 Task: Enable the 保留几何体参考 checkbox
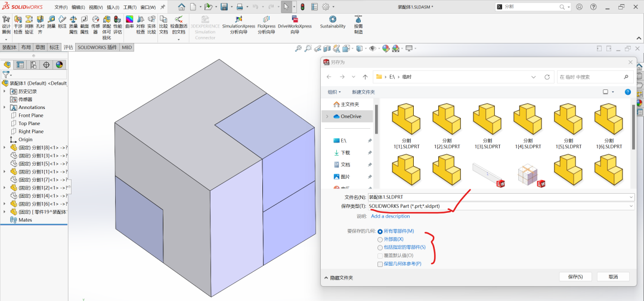point(380,263)
